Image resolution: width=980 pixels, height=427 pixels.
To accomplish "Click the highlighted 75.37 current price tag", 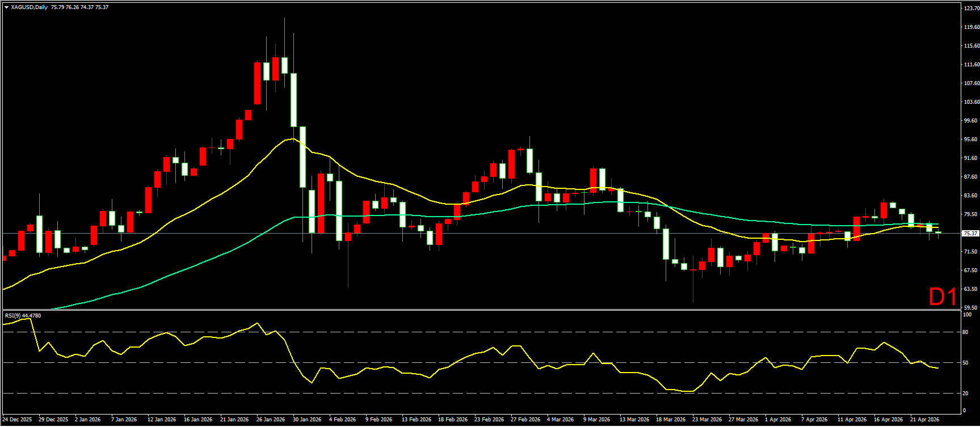I will 971,233.
